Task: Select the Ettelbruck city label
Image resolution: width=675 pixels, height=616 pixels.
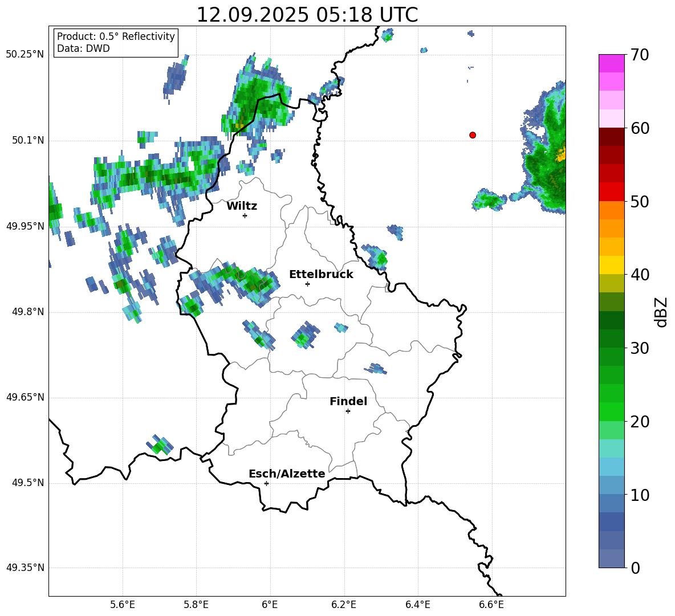Action: [321, 275]
